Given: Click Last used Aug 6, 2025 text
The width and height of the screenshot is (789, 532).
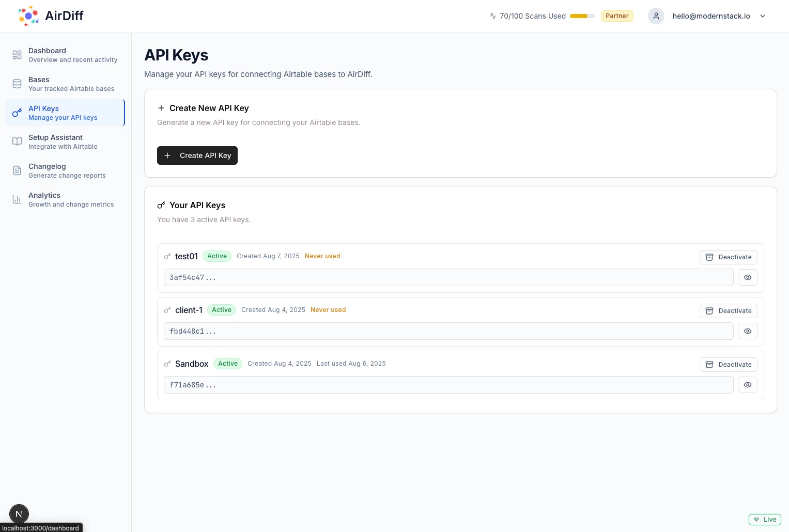Looking at the screenshot, I should point(351,364).
